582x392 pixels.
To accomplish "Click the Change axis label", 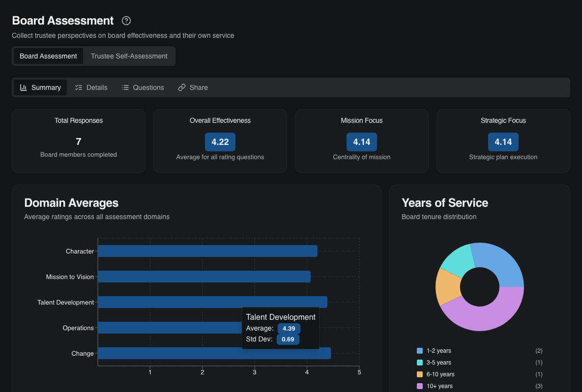I will click(x=83, y=354).
